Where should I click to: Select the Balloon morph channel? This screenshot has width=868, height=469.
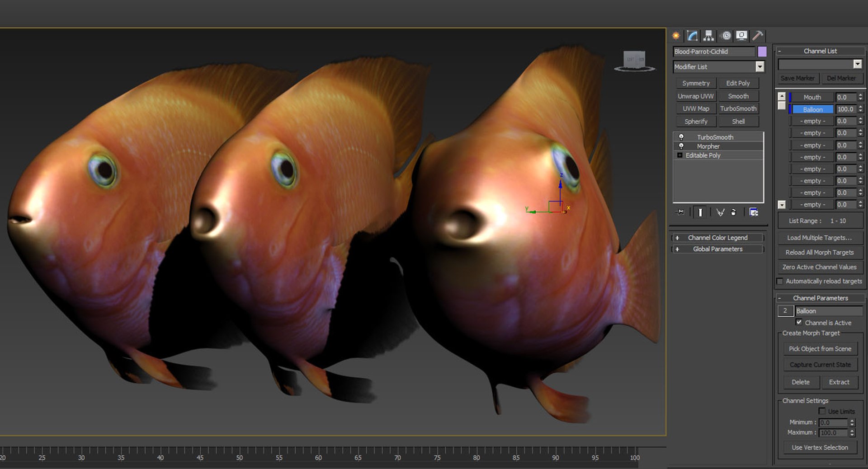pos(812,109)
